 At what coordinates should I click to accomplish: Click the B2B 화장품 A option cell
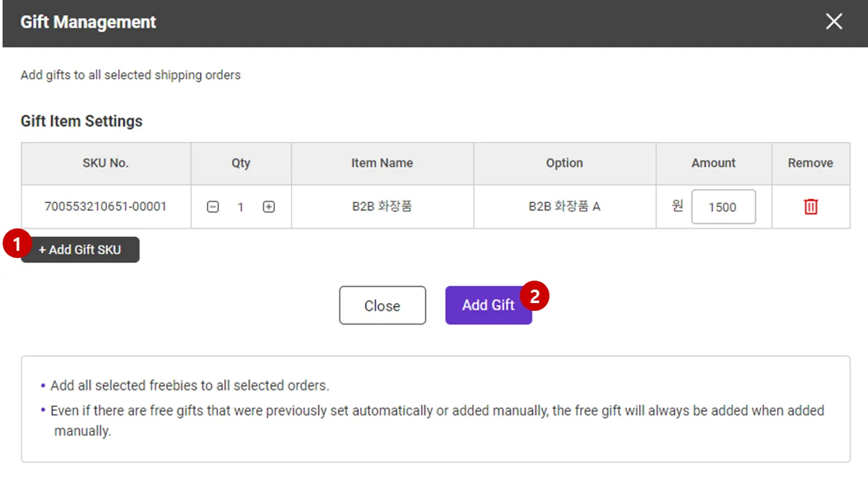(x=564, y=207)
